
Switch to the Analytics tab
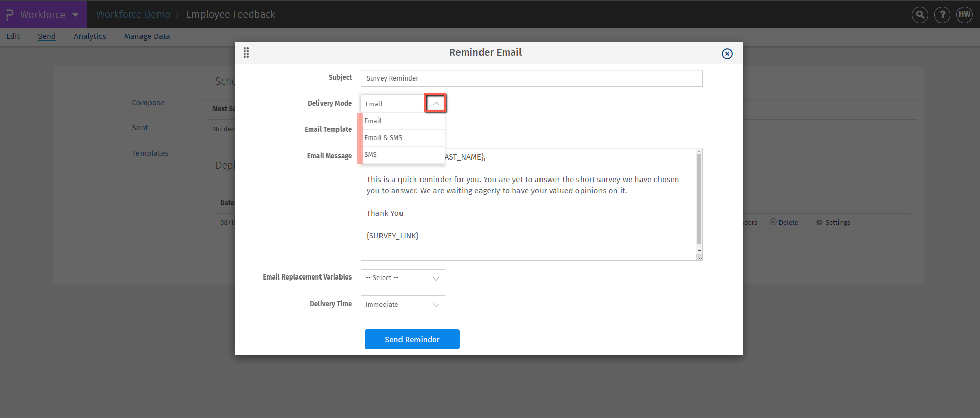90,36
